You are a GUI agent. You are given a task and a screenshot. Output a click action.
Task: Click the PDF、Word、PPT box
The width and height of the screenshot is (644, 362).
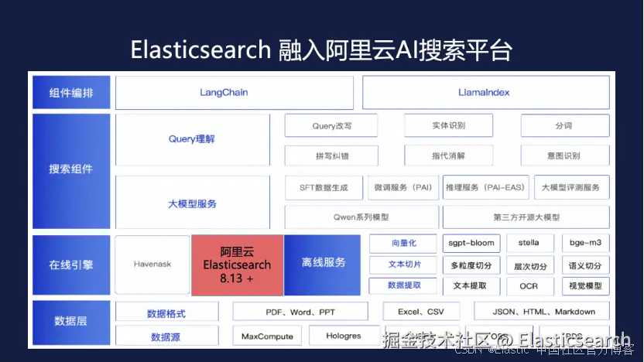tap(300, 312)
